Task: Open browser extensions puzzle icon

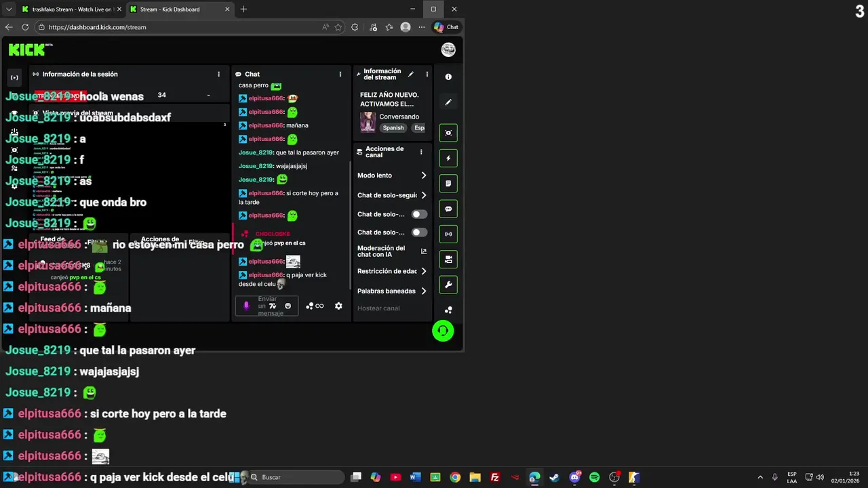Action: pos(355,27)
